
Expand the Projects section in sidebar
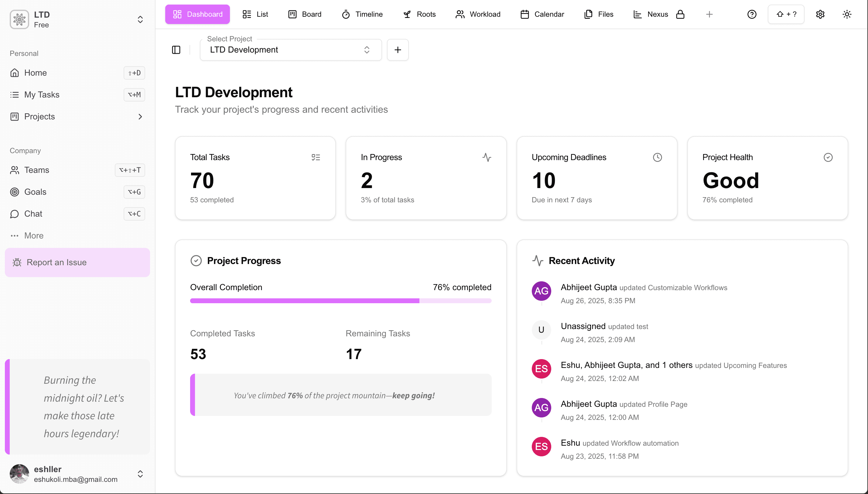click(x=140, y=116)
